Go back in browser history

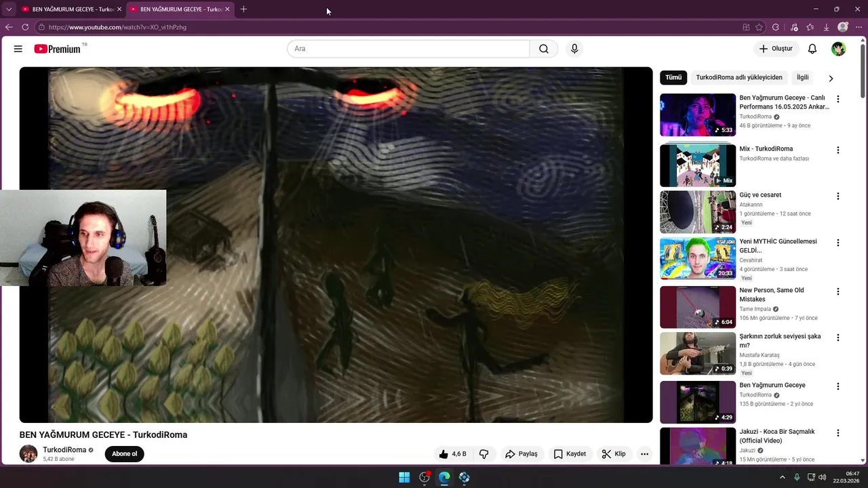point(9,27)
